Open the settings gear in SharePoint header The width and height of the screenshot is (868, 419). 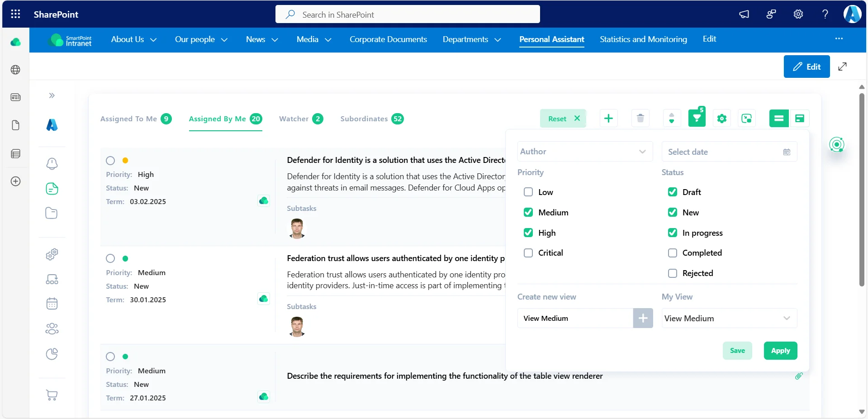[798, 14]
